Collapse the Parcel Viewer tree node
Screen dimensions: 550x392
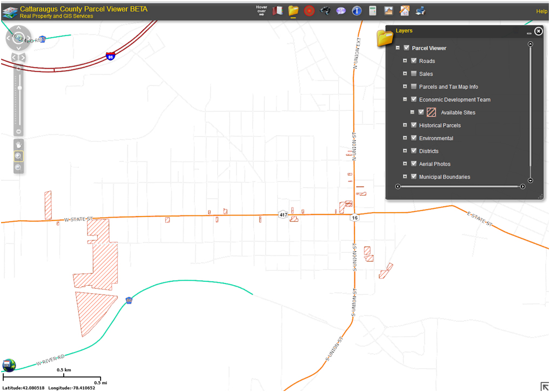[x=398, y=48]
